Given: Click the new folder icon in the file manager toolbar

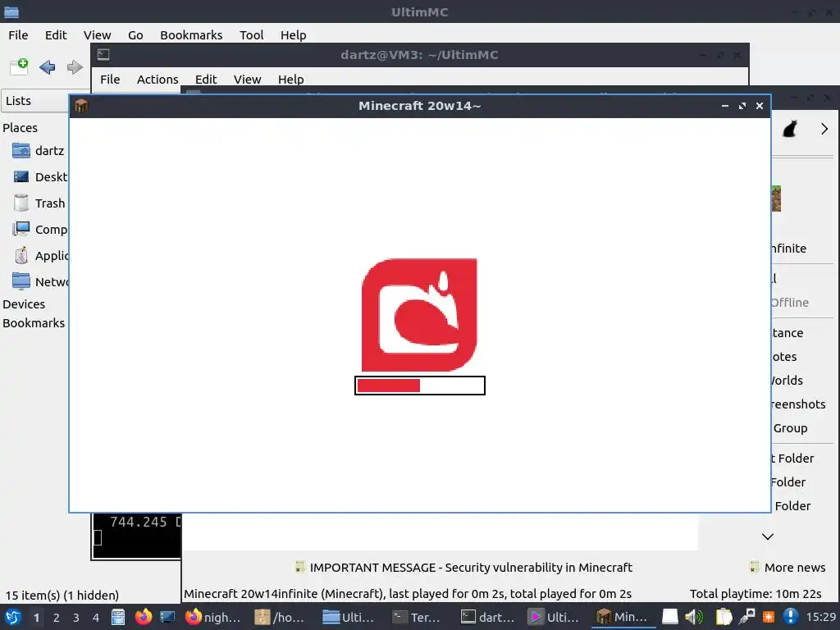Looking at the screenshot, I should point(20,66).
